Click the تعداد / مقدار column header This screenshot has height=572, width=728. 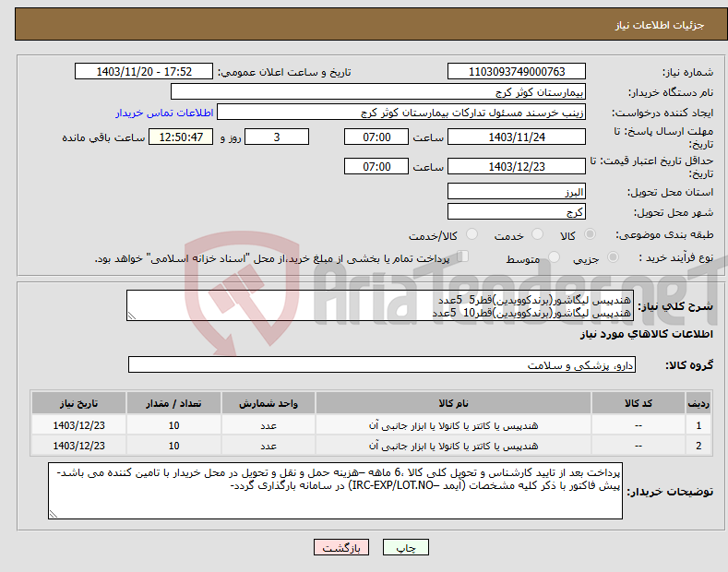point(173,403)
